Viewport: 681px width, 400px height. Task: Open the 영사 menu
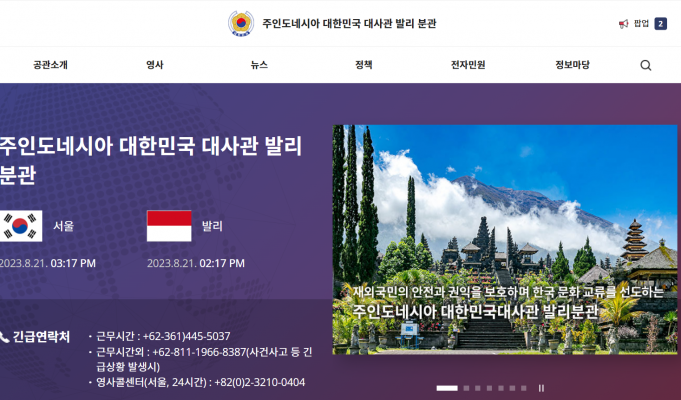point(155,65)
